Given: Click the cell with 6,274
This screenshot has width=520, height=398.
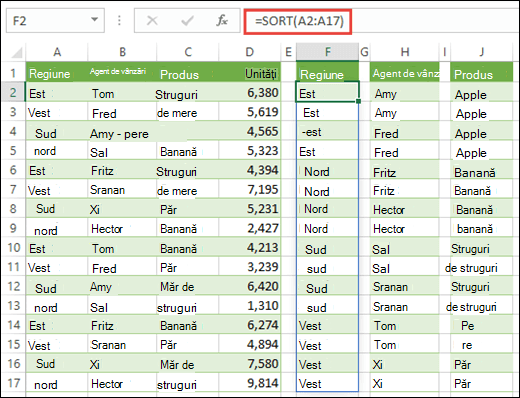Looking at the screenshot, I should (250, 324).
